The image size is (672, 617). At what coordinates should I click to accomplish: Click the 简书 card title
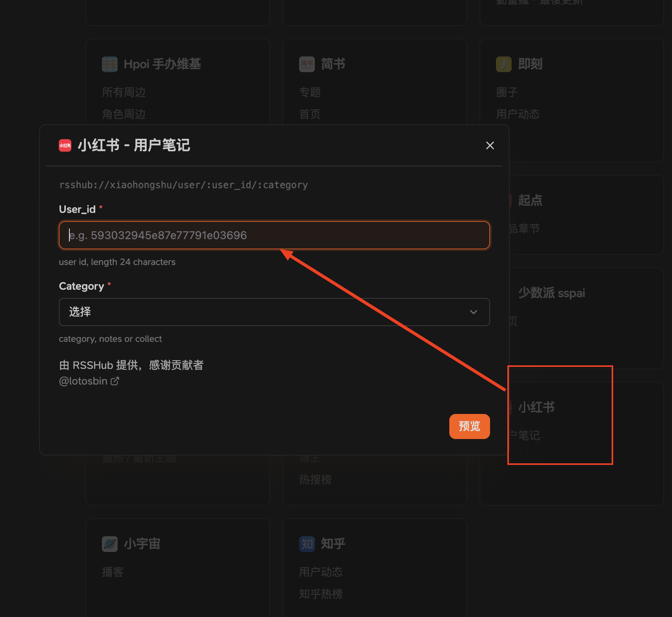[x=333, y=64]
